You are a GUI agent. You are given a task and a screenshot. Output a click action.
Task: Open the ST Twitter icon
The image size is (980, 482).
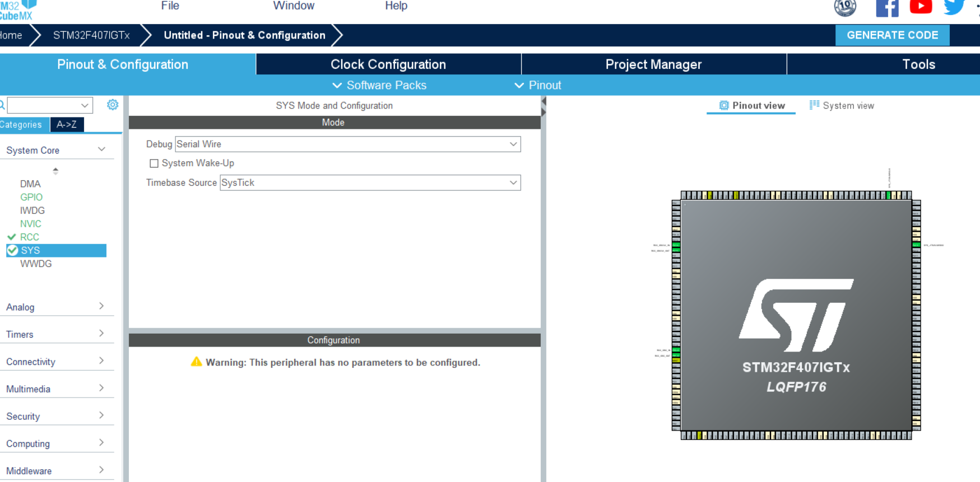[954, 7]
